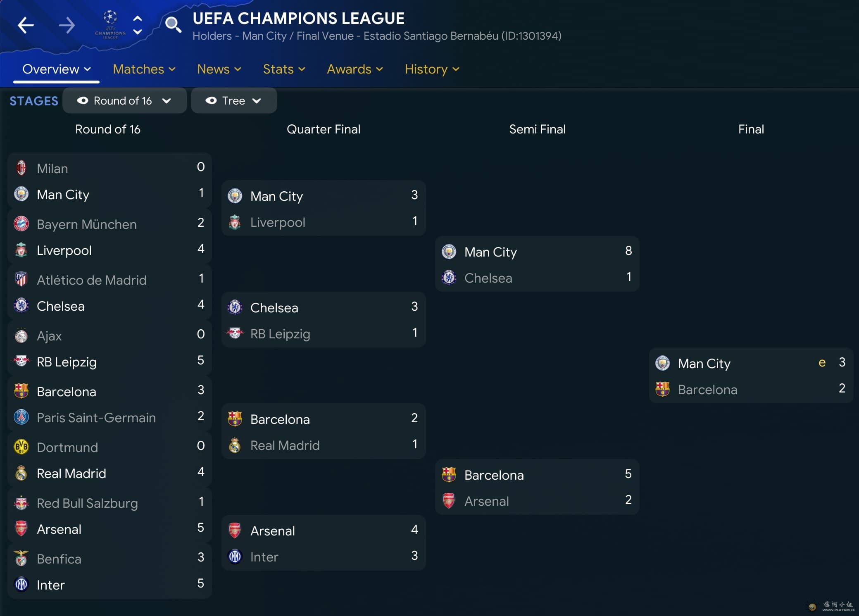859x616 pixels.
Task: Open the History menu dropdown
Action: click(x=432, y=69)
